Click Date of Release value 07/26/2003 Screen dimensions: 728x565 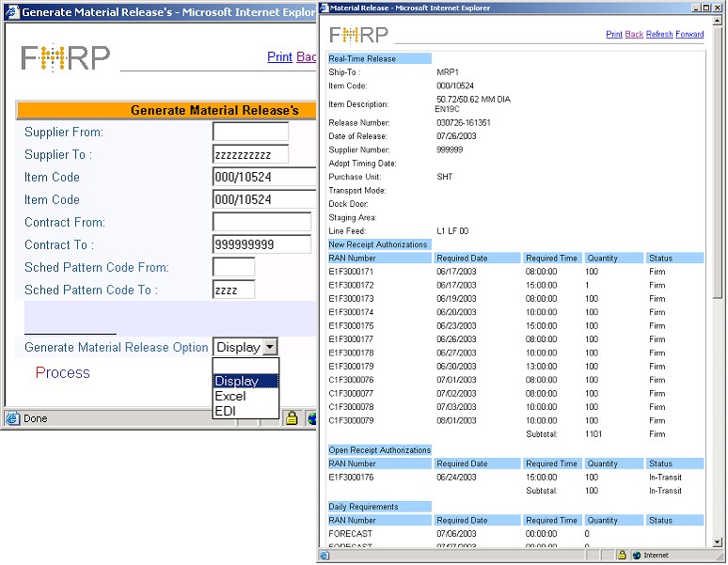point(456,136)
